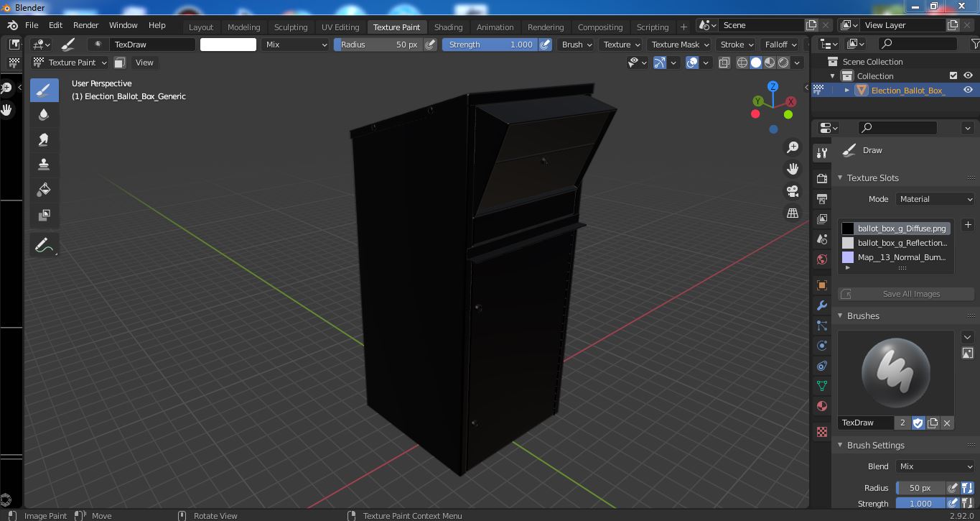Duplicate the TexDraw brush datablock
The image size is (980, 521).
(x=933, y=423)
